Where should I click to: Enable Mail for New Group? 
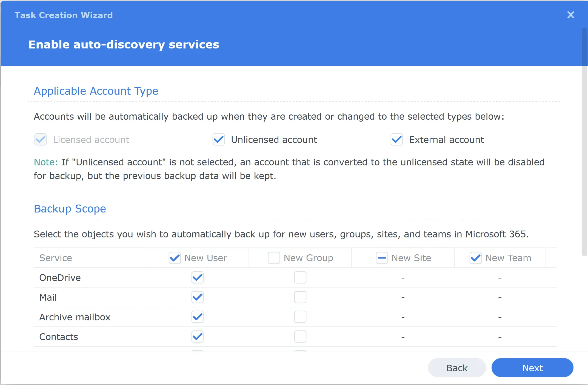tap(300, 297)
